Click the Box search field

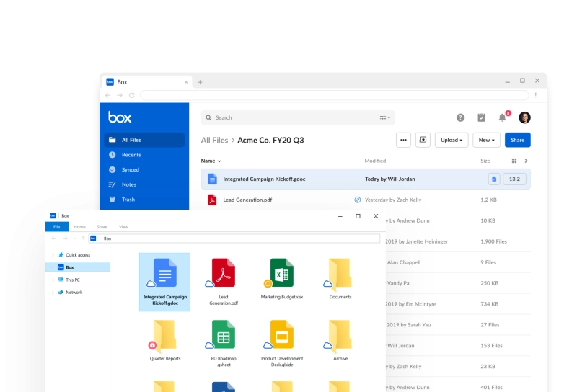click(298, 117)
